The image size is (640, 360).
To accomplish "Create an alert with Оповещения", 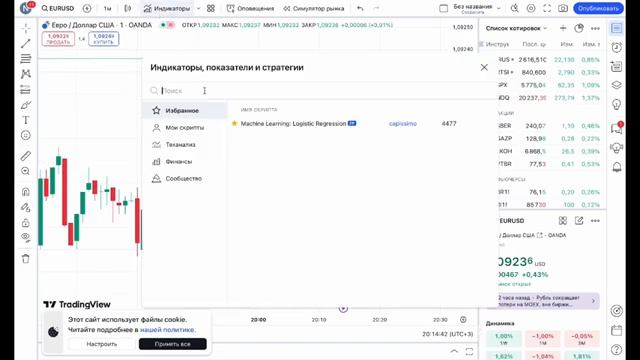I will tap(251, 8).
